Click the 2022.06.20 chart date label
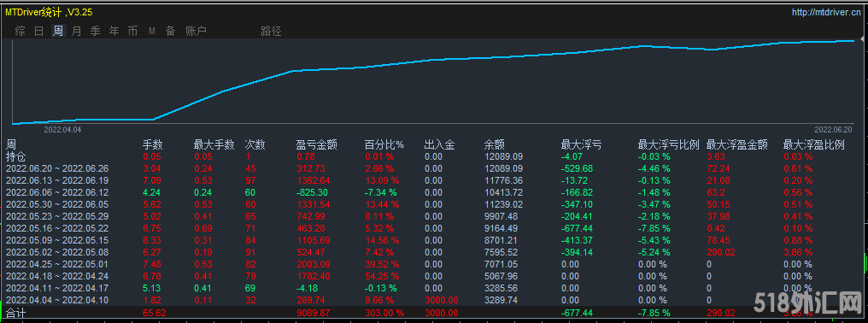 [834, 129]
